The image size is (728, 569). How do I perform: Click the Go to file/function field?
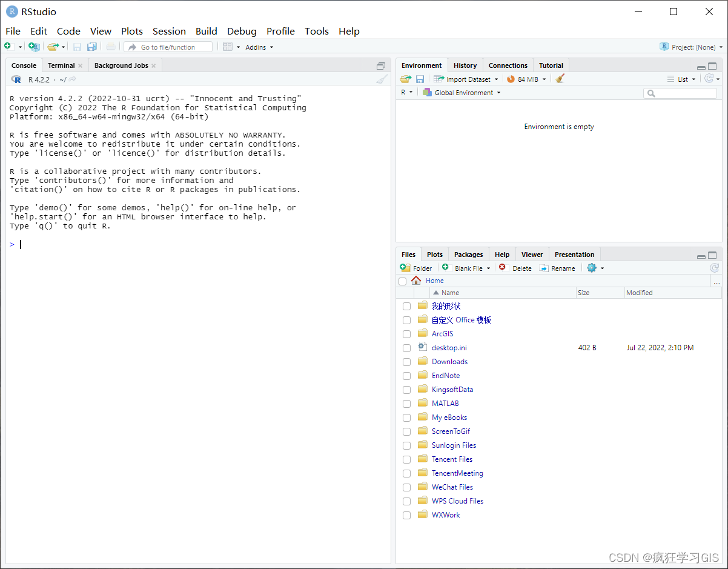[x=168, y=47]
